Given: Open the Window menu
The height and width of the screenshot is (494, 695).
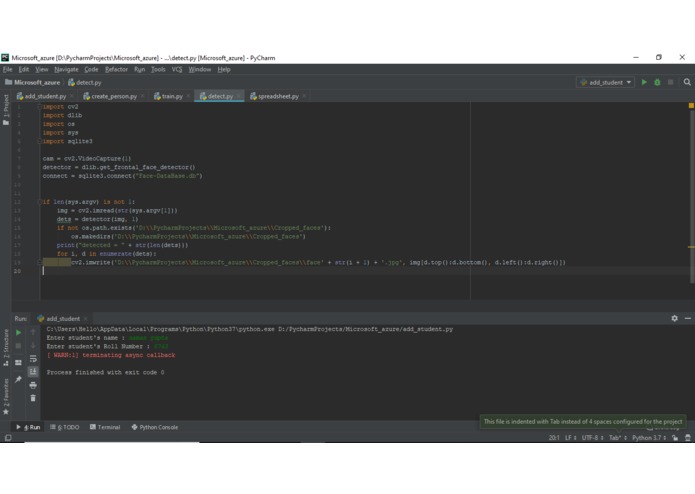Looking at the screenshot, I should 199,70.
